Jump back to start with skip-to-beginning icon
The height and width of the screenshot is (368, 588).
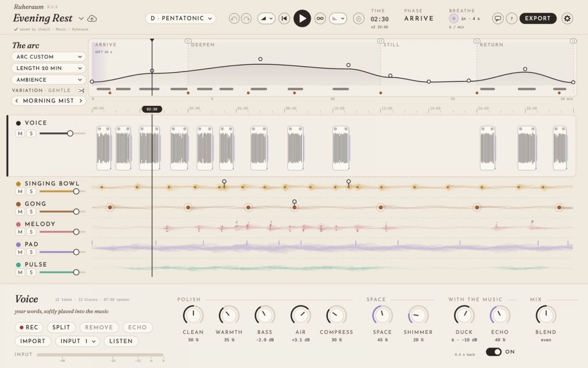click(284, 19)
